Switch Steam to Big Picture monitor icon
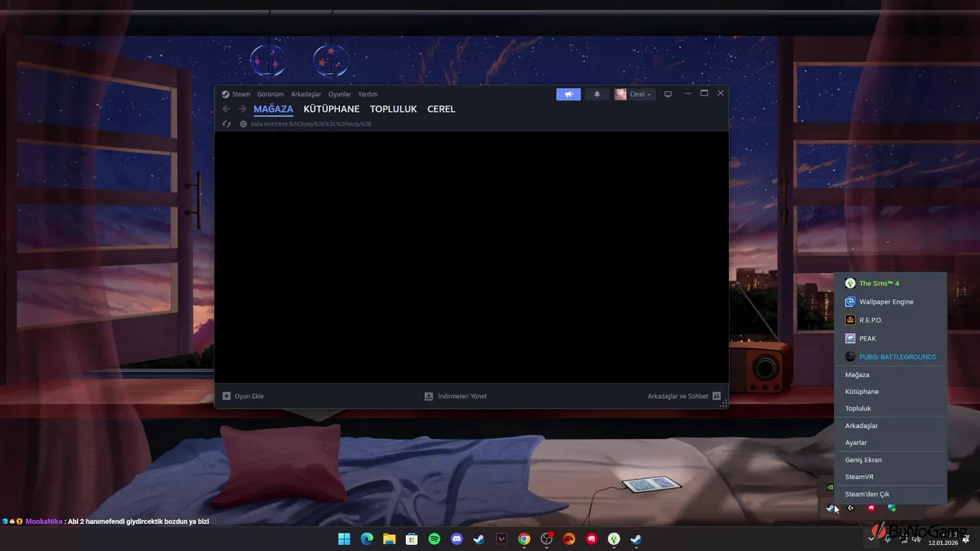Image resolution: width=980 pixels, height=551 pixels. click(x=668, y=94)
